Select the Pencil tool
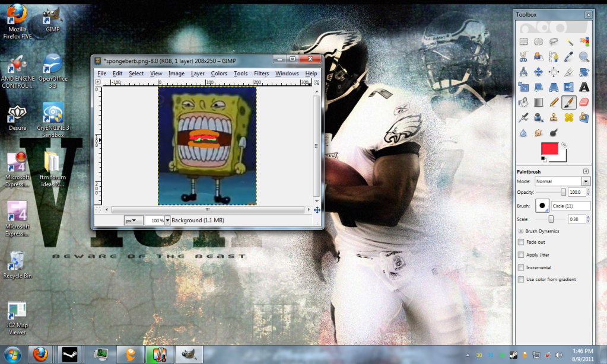Viewport: 607px width, 364px height. pyautogui.click(x=554, y=102)
